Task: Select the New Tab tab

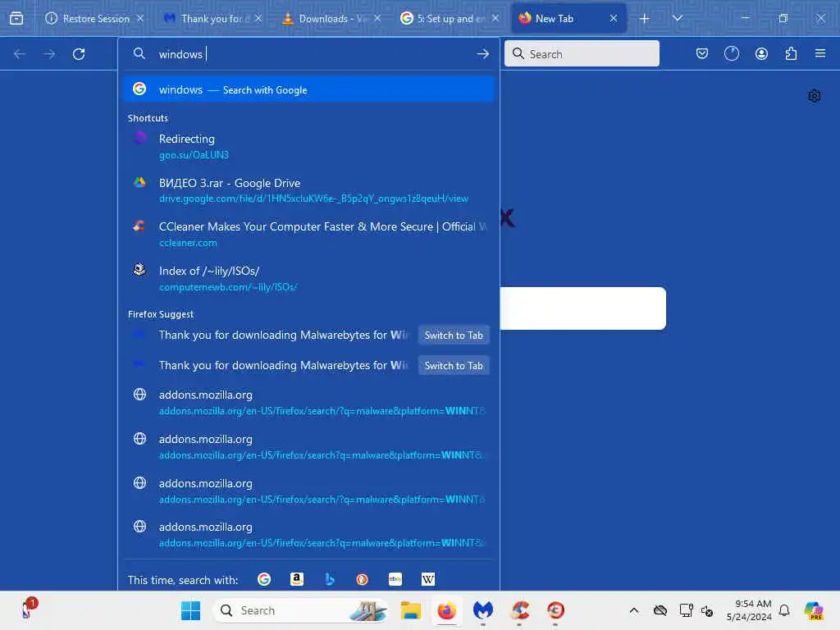Action: coord(568,18)
